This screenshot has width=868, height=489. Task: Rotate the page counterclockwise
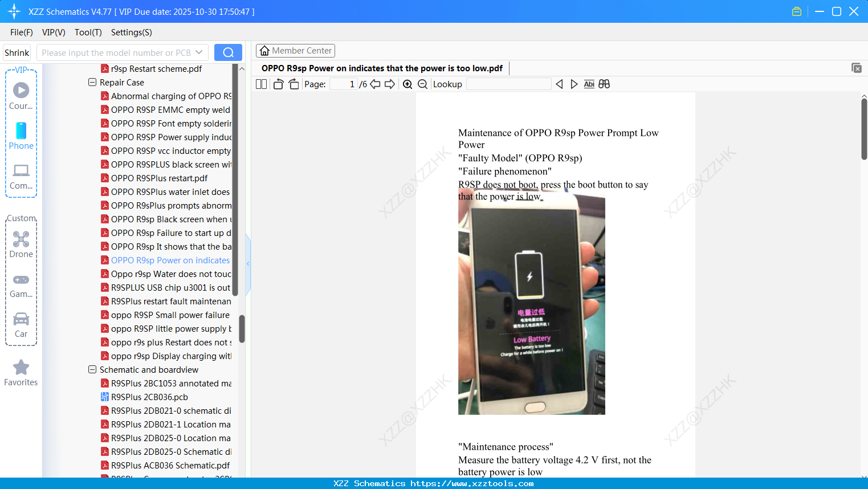point(278,84)
